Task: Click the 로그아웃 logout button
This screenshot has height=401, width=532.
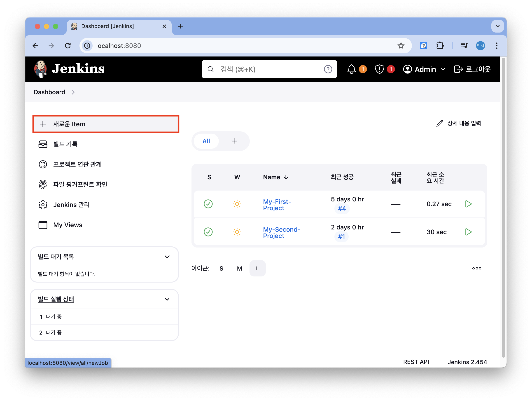Action: [472, 69]
